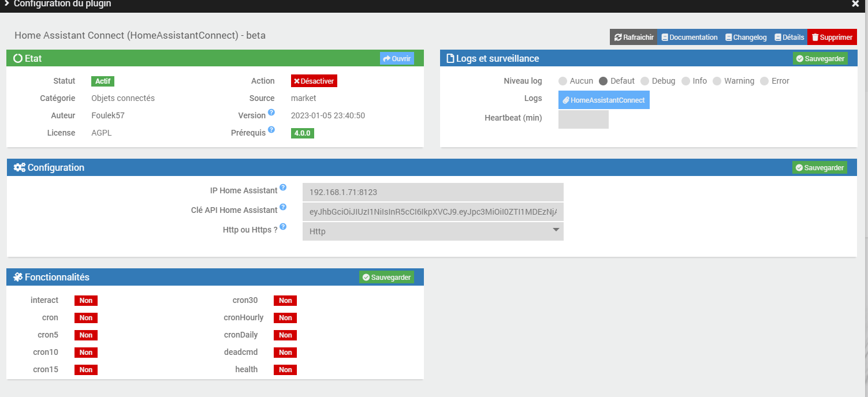Click the author name Foulek57
Viewport: 868px width, 397px height.
[108, 115]
